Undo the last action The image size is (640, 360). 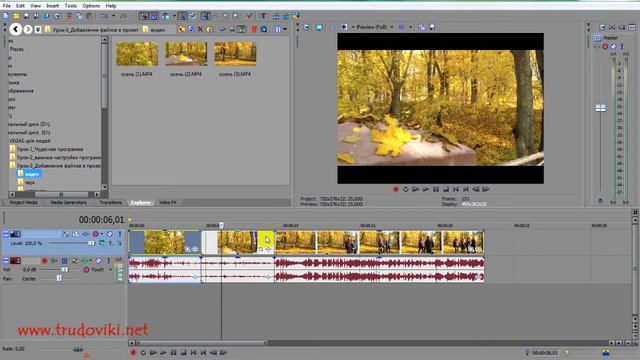(104, 16)
